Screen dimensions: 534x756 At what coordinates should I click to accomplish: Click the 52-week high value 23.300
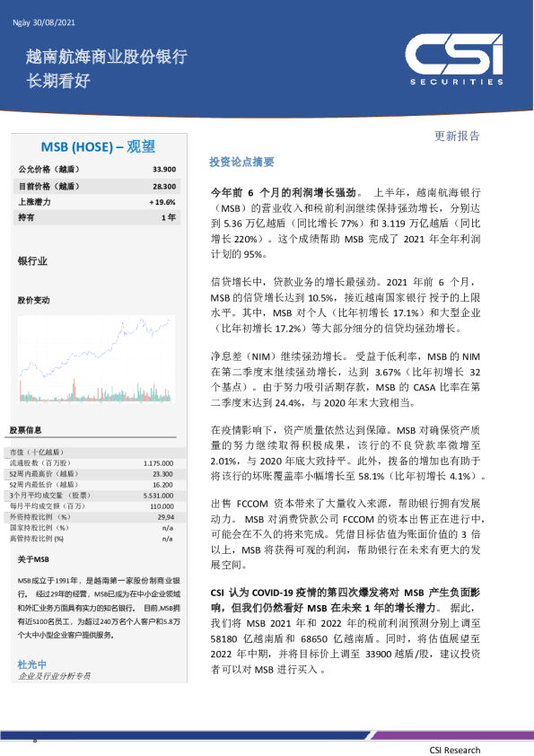click(x=163, y=474)
